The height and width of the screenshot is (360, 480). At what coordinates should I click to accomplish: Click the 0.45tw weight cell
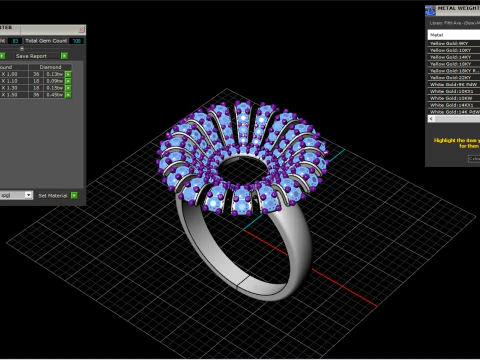54,95
